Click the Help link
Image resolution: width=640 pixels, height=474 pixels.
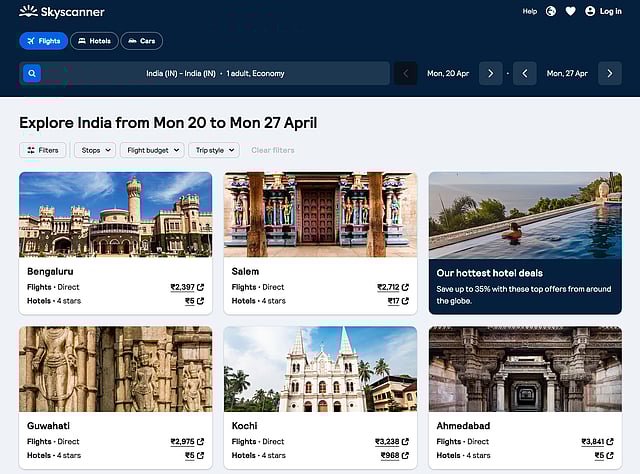(530, 11)
